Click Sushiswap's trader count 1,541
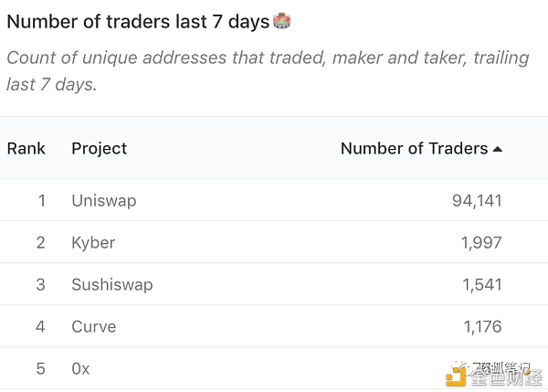Screen dimensions: 548x392 (x=482, y=285)
